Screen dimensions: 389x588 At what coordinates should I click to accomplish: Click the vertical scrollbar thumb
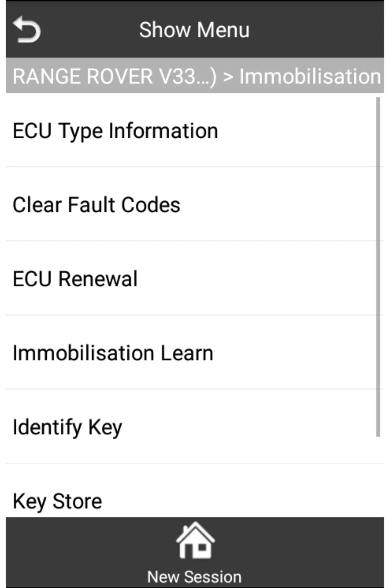click(378, 266)
